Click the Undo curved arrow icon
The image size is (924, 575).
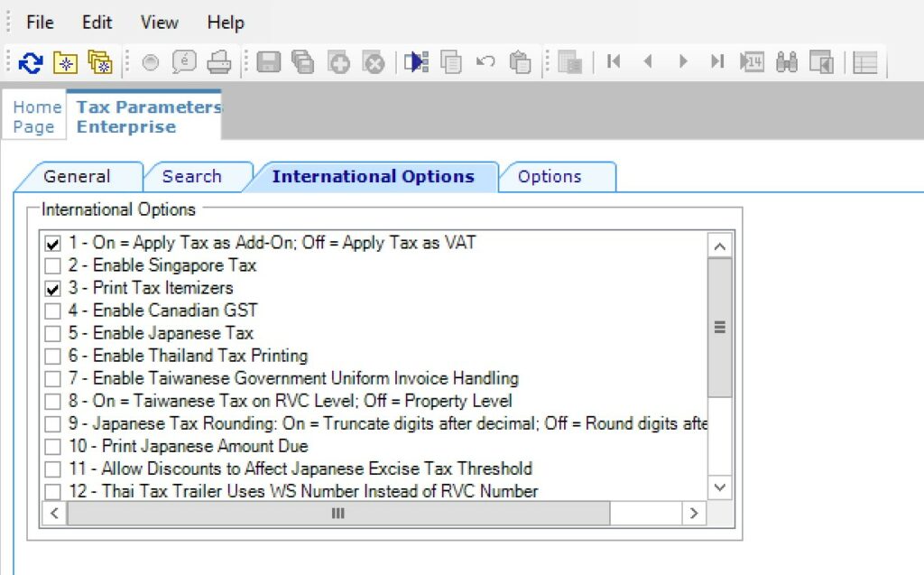click(485, 61)
